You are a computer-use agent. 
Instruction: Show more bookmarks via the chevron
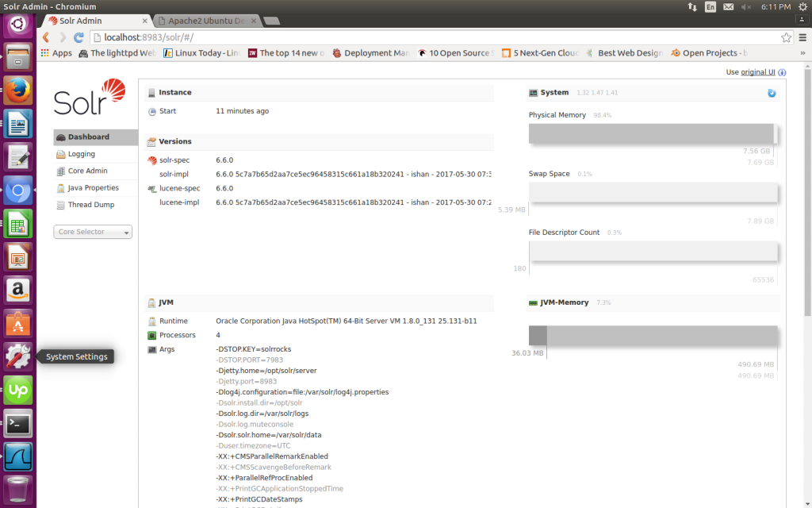(x=802, y=53)
